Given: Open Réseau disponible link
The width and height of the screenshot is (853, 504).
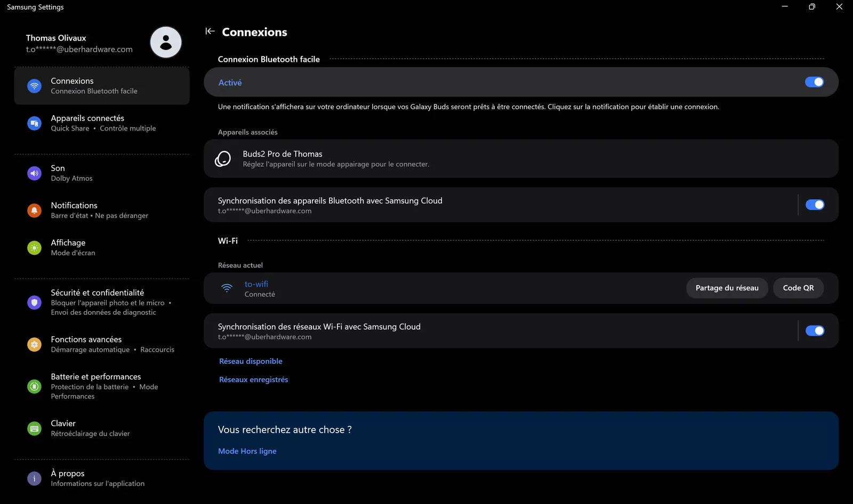Looking at the screenshot, I should (x=251, y=361).
